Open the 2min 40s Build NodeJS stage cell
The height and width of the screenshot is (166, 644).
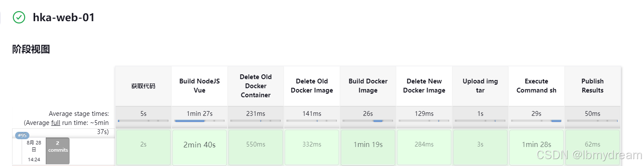click(x=200, y=145)
